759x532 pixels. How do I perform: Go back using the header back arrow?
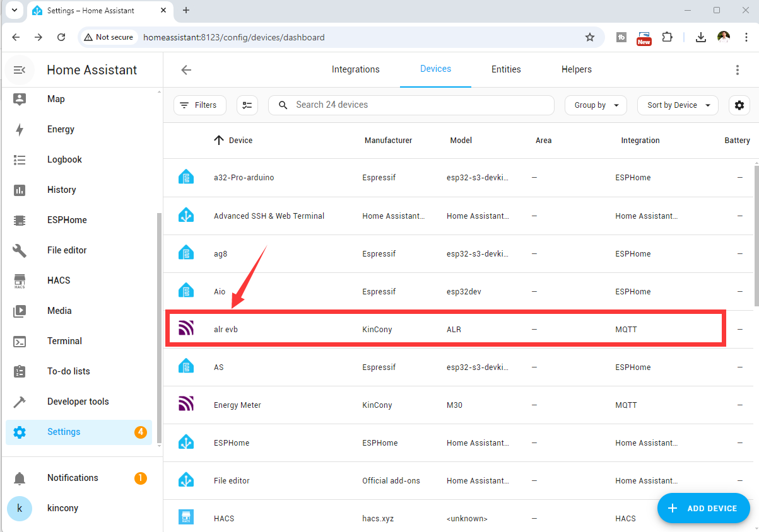[x=186, y=70]
